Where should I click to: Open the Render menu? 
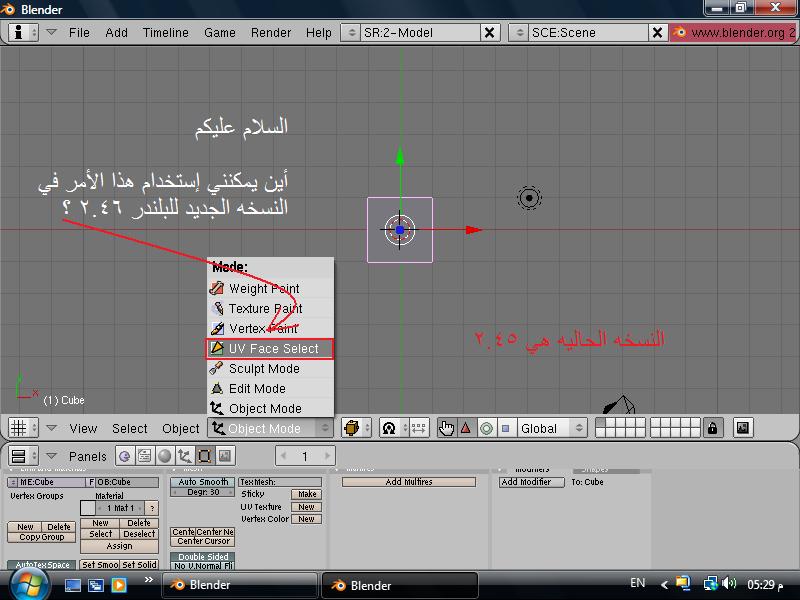(x=271, y=33)
